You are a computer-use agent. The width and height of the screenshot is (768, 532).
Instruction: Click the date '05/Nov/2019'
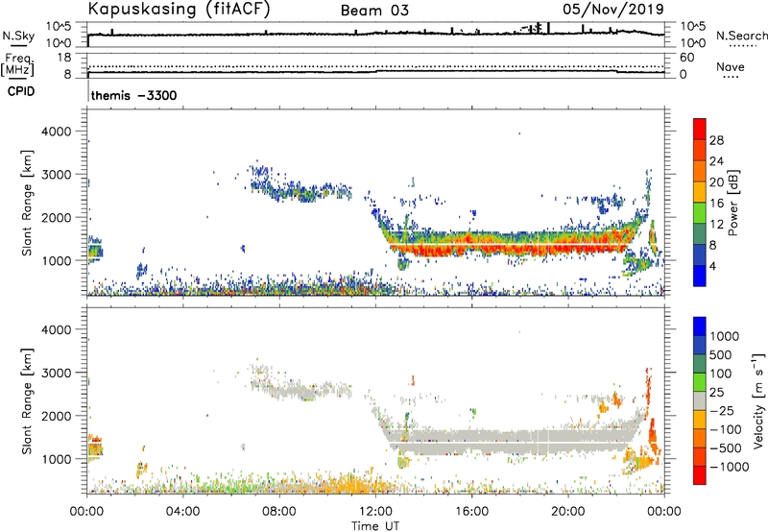click(613, 9)
